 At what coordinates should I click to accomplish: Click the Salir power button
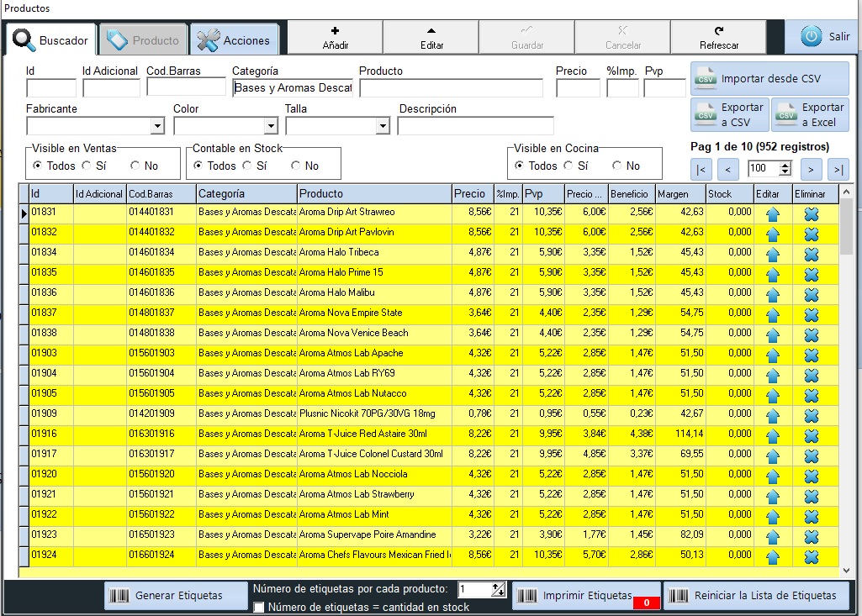823,37
